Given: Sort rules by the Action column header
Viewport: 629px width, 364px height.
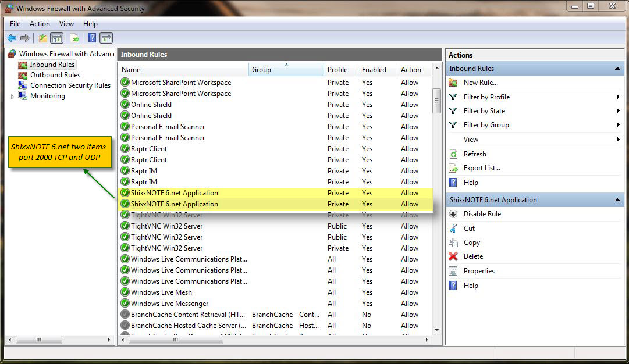Looking at the screenshot, I should 415,69.
